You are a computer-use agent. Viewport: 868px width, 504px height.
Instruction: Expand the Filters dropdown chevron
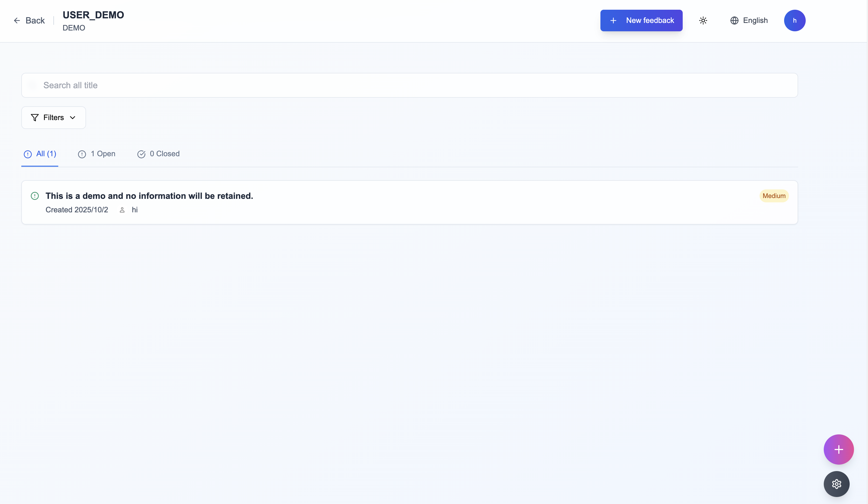pos(73,118)
